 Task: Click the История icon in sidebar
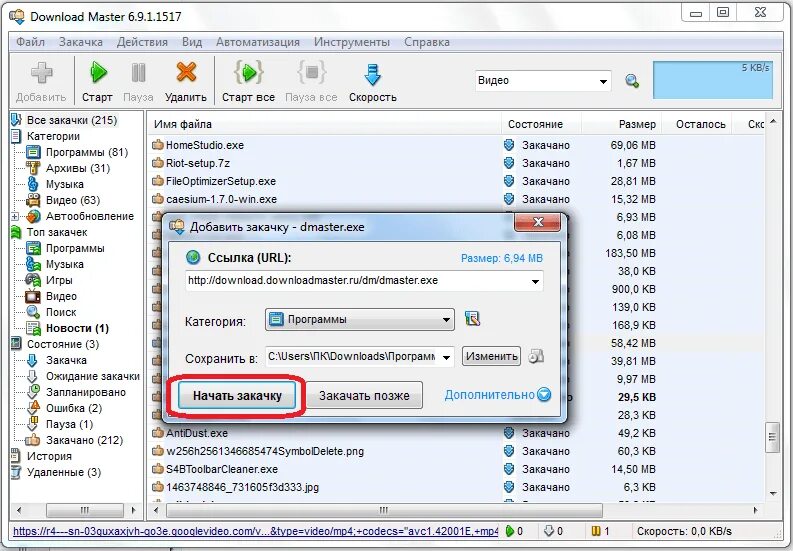[16, 455]
